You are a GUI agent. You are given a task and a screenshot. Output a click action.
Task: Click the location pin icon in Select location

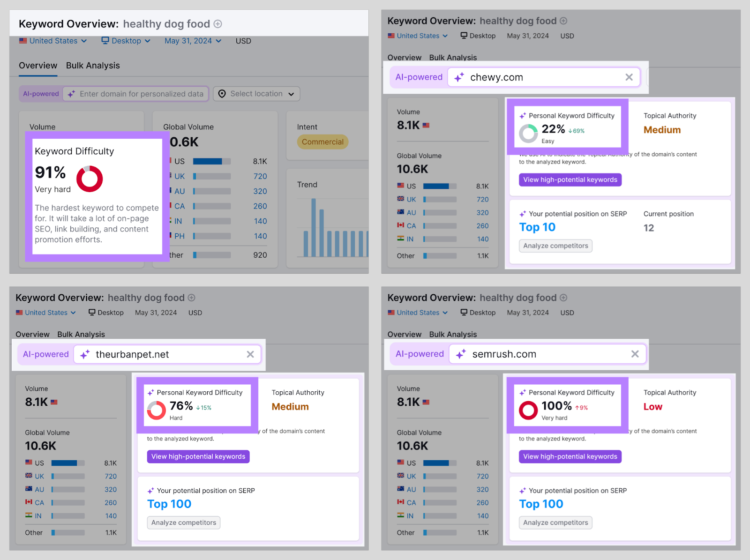[223, 94]
